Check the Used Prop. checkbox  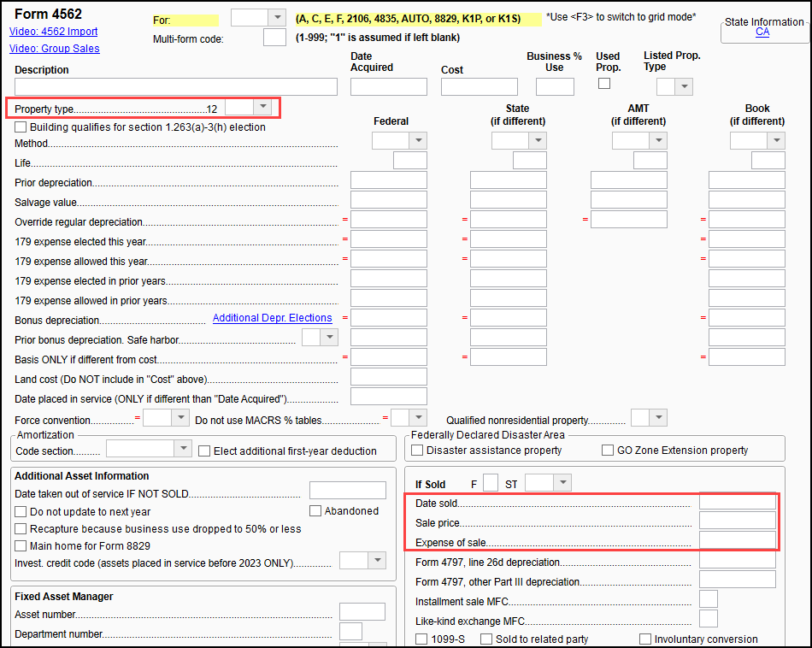(605, 84)
